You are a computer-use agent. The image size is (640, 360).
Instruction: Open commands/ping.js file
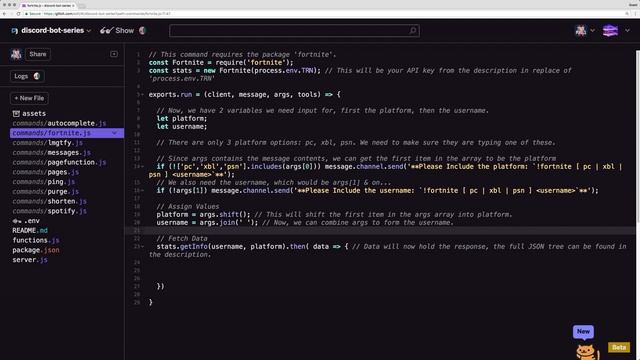pyautogui.click(x=43, y=182)
